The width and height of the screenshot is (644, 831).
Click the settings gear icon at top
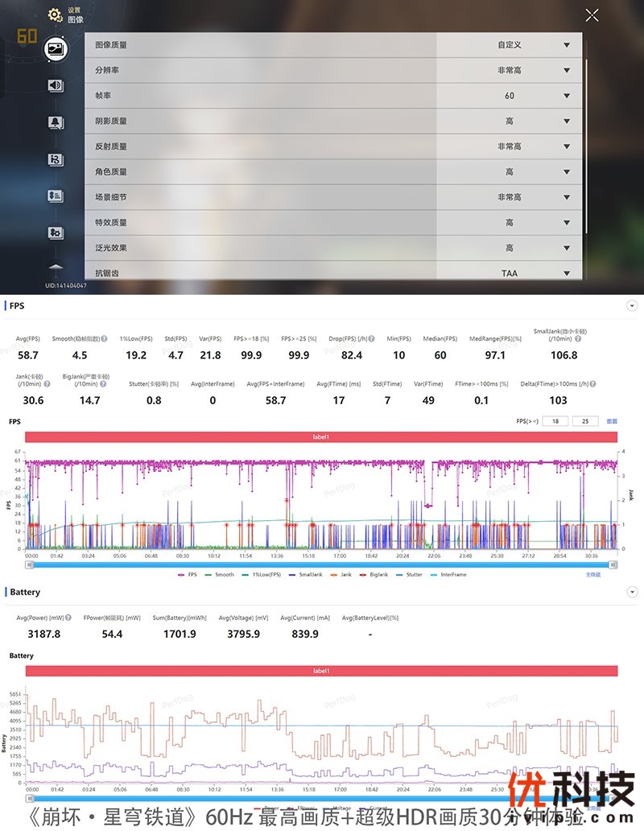pyautogui.click(x=55, y=14)
